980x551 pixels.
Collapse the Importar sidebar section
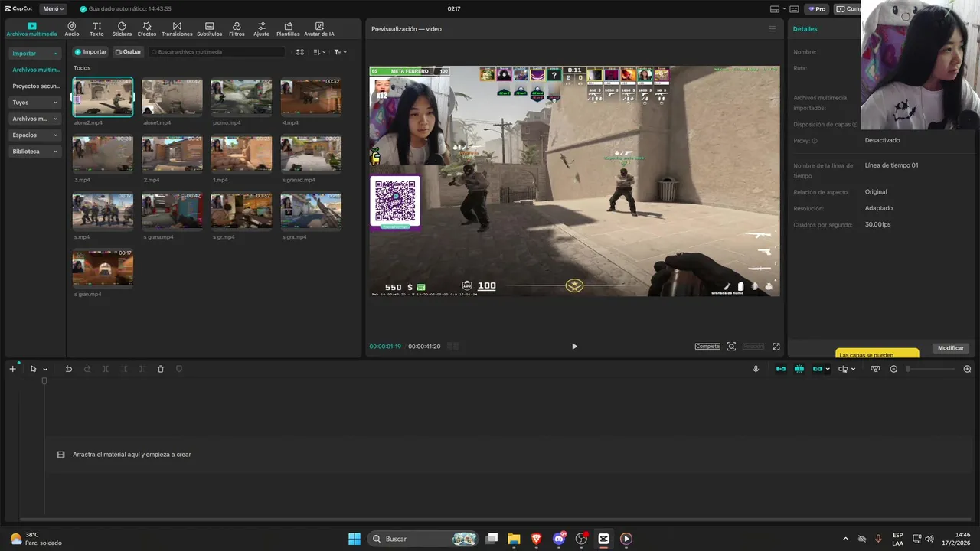(x=35, y=54)
